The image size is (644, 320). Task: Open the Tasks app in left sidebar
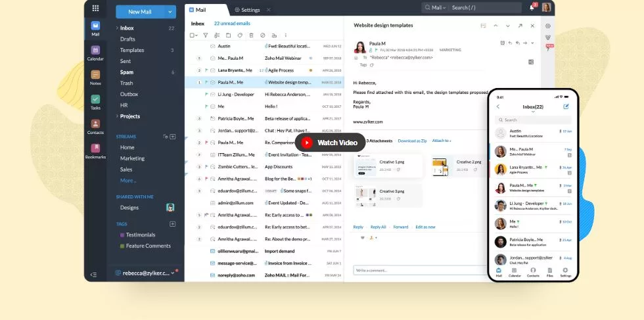(x=95, y=103)
